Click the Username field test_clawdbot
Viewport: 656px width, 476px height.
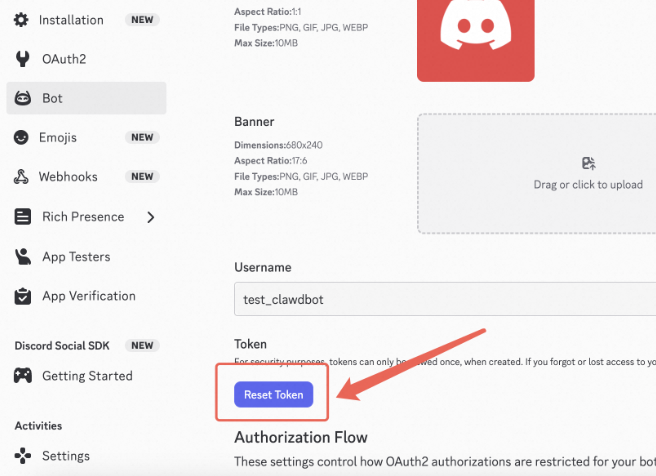(445, 299)
